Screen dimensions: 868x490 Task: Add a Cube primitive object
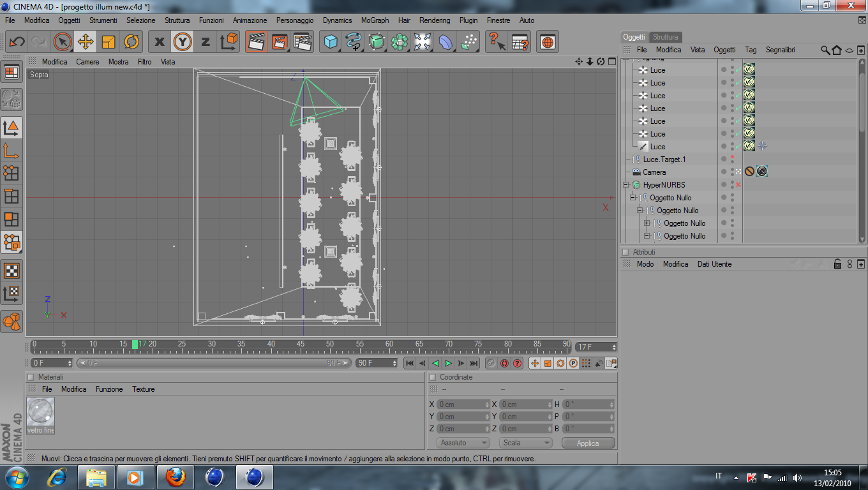coord(331,42)
